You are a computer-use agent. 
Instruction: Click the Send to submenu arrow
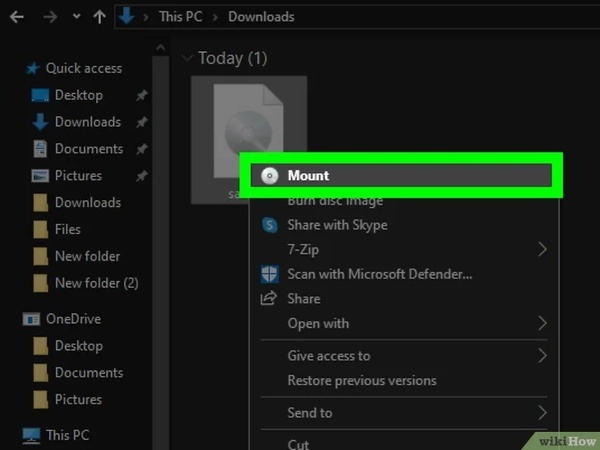tap(542, 413)
